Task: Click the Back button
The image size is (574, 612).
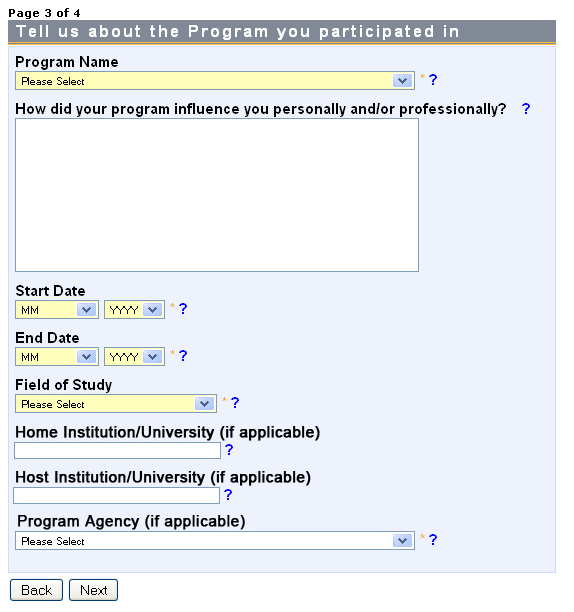Action: [36, 590]
